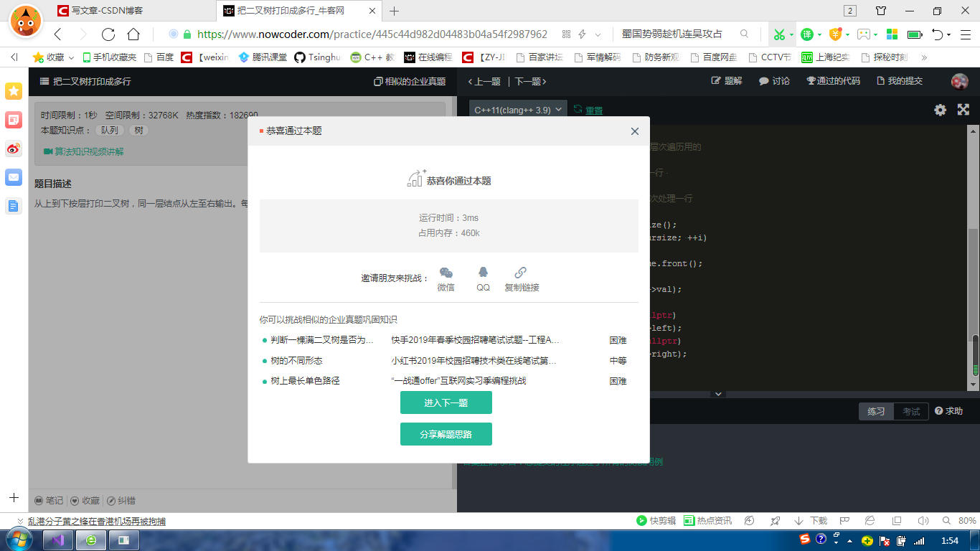Share the problem via QQ icon
This screenshot has width=980, height=551.
[x=482, y=273]
